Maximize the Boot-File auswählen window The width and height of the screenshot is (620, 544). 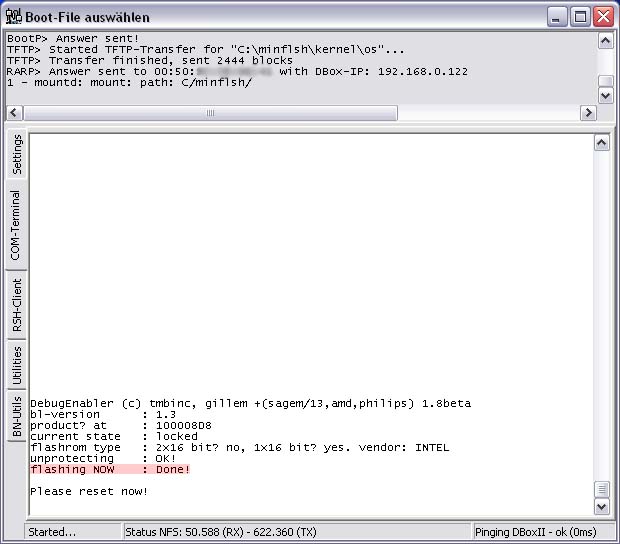point(581,17)
